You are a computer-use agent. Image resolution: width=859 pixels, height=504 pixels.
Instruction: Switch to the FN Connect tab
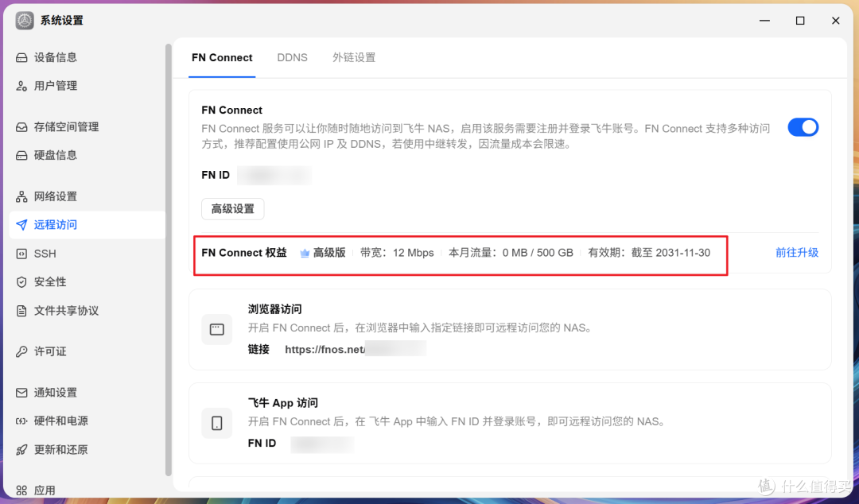(x=222, y=57)
